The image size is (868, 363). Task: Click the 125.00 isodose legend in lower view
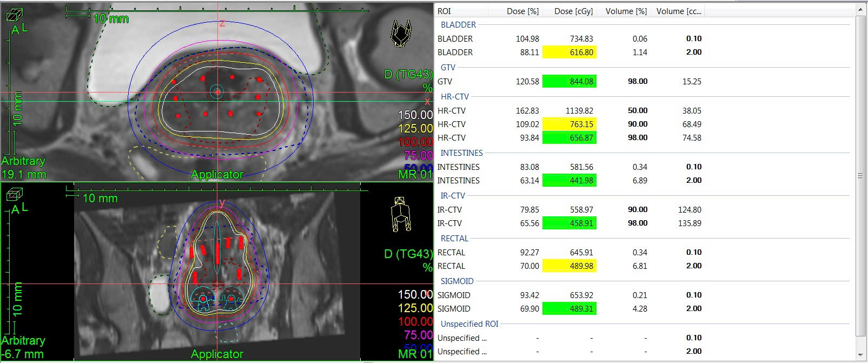415,308
